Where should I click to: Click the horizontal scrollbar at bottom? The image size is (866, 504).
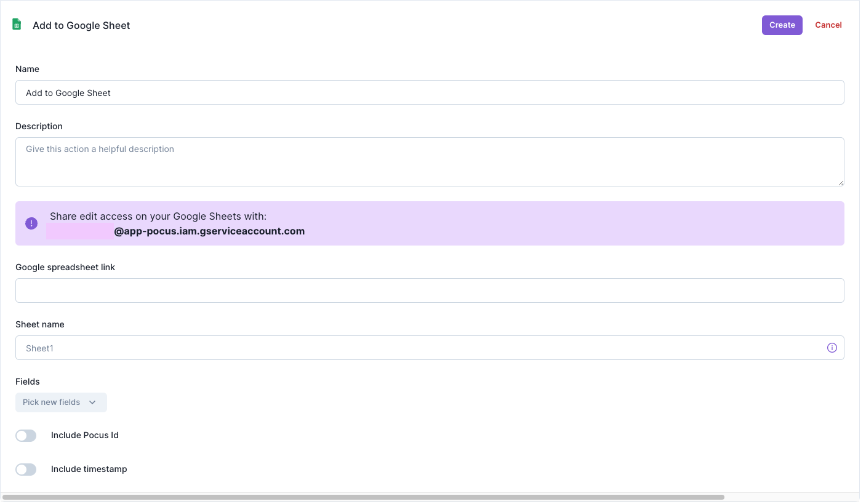[x=363, y=497]
